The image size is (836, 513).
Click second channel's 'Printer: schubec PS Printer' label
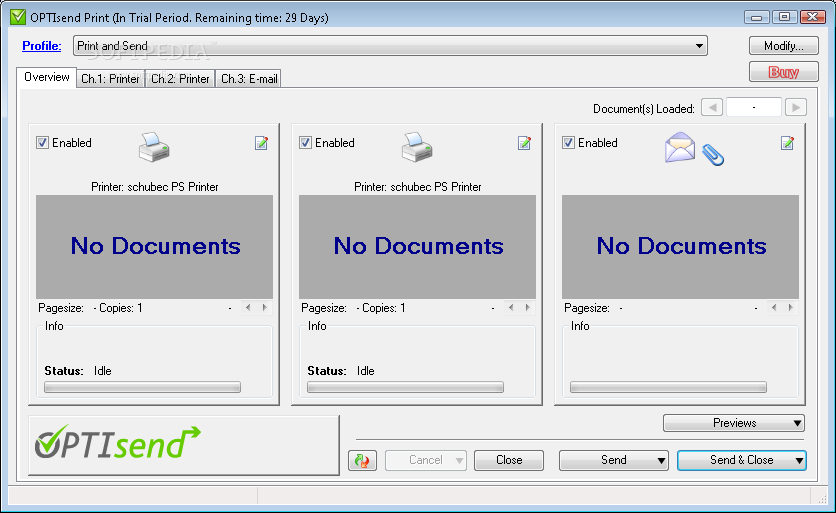point(417,187)
